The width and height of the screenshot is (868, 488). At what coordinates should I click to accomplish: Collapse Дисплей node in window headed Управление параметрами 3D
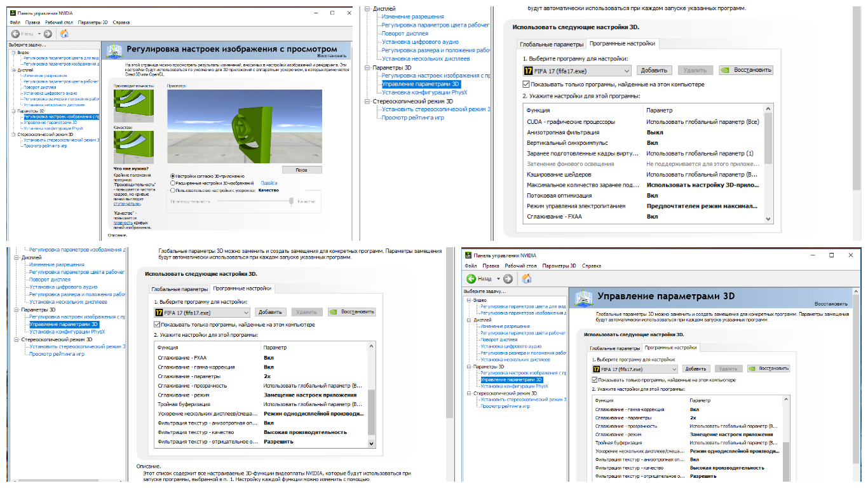point(469,320)
